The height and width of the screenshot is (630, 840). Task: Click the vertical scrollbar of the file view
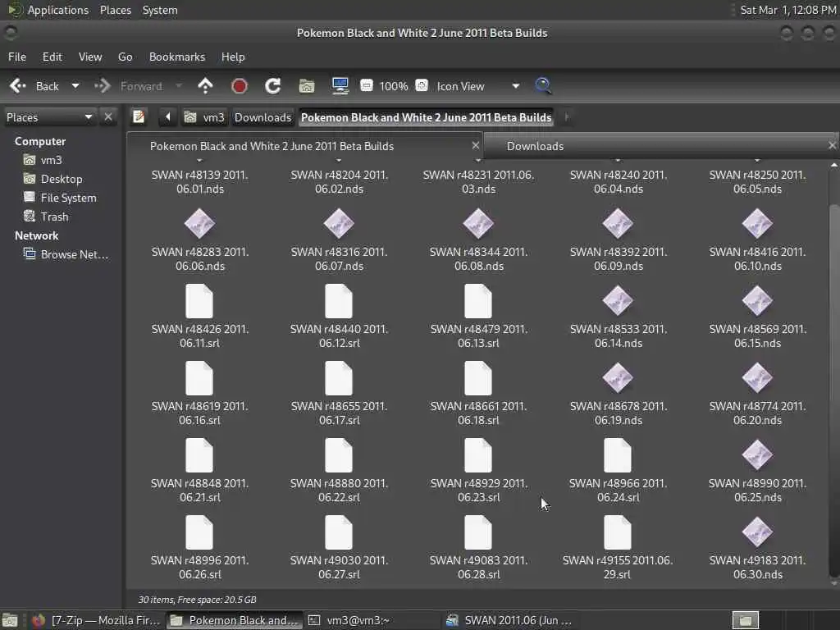(833, 391)
